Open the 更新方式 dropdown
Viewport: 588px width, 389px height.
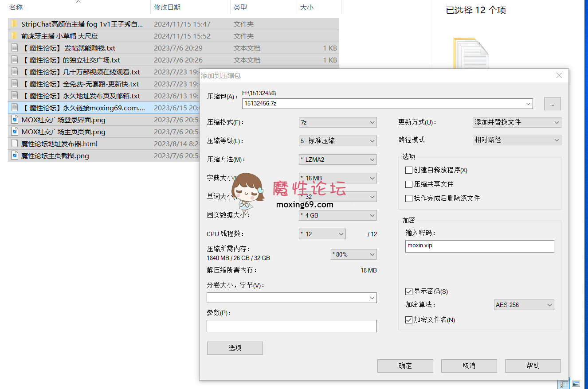[x=517, y=122]
